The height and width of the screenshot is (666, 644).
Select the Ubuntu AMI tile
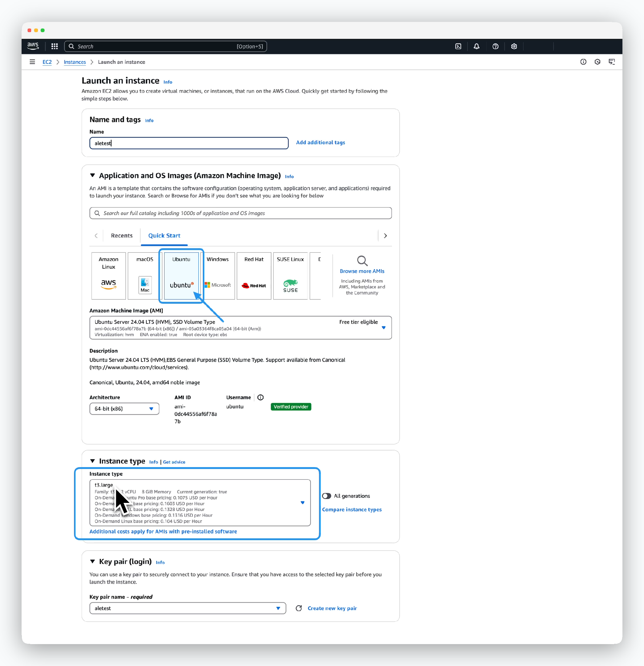181,276
